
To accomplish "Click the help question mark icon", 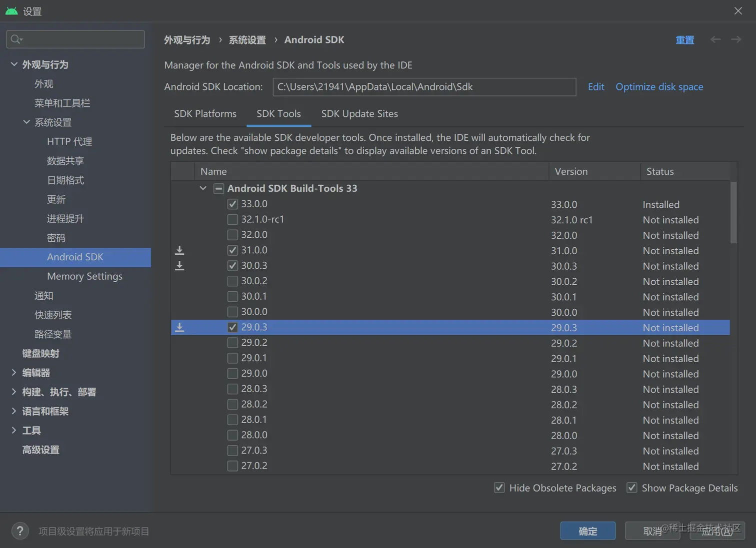I will pos(20,531).
